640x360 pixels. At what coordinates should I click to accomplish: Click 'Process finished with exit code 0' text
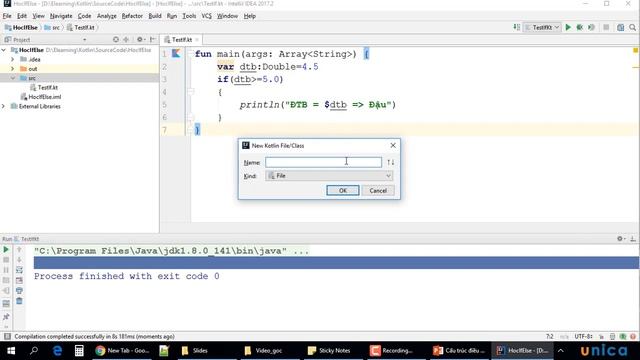[127, 276]
